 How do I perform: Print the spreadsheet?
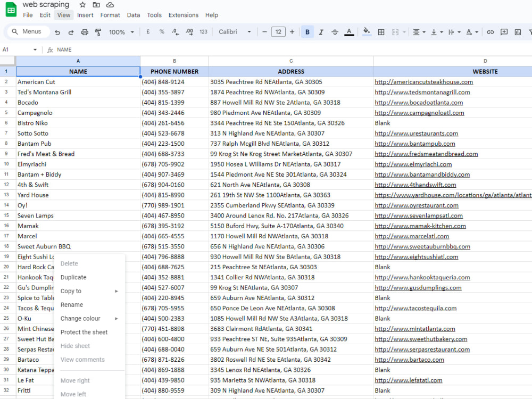85,32
